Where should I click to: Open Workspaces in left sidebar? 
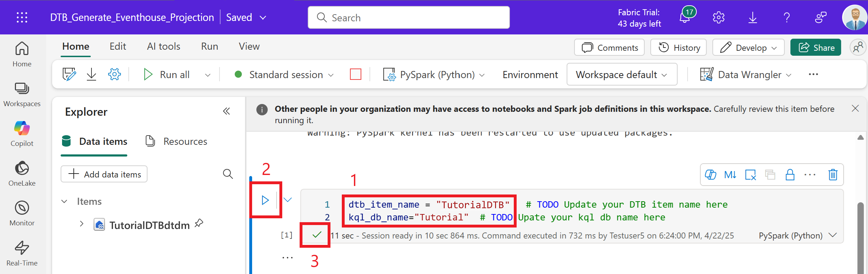point(22,94)
